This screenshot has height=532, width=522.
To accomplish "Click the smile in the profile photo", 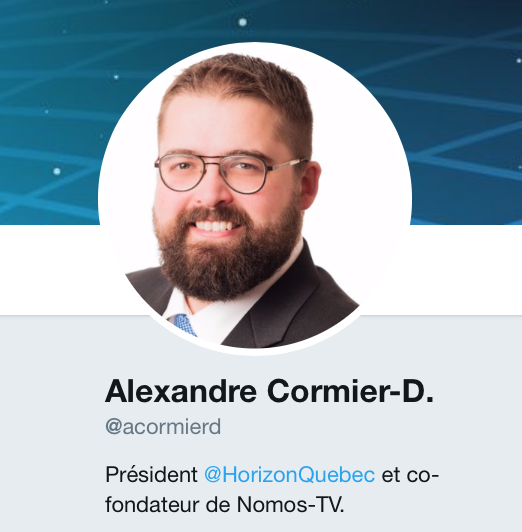I will [214, 227].
